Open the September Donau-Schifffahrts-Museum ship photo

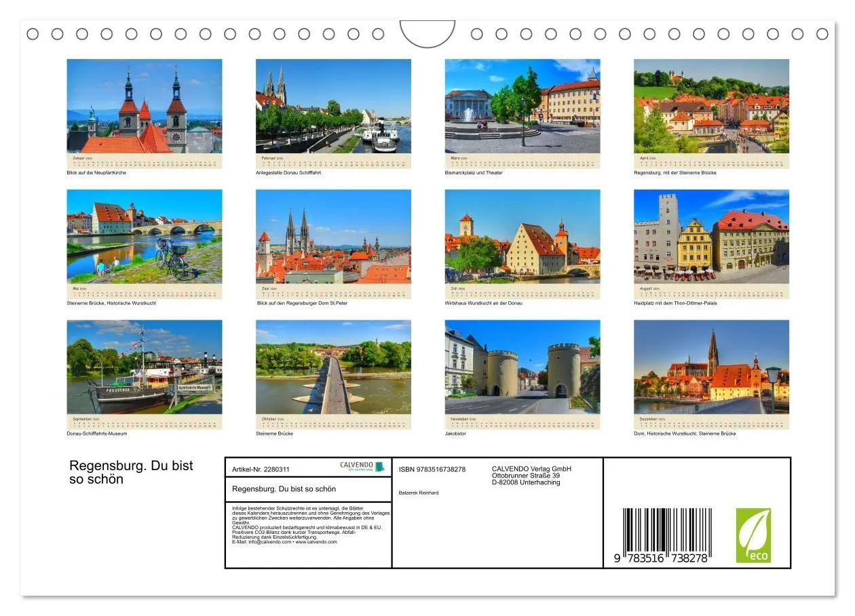coord(144,367)
